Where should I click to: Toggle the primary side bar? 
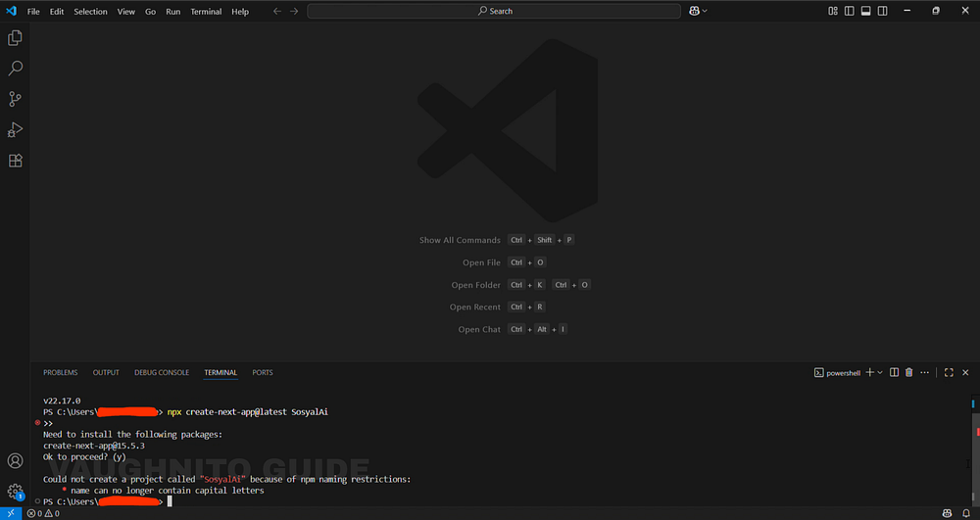pyautogui.click(x=849, y=11)
